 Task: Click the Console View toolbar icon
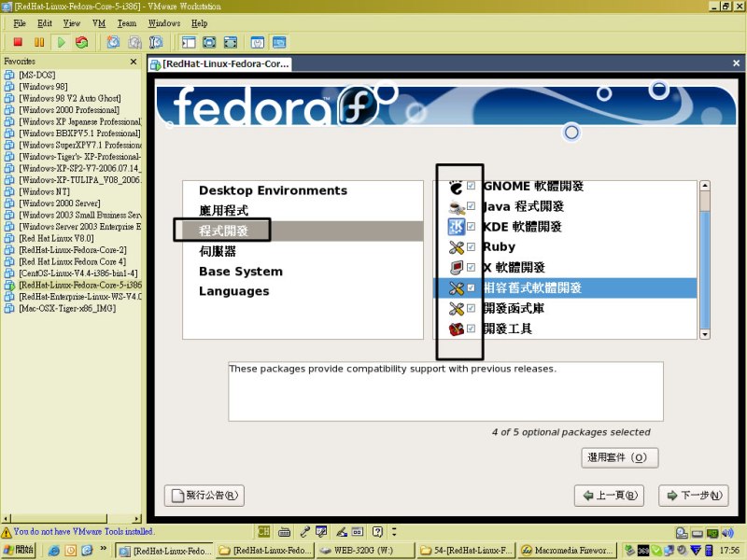(x=279, y=42)
